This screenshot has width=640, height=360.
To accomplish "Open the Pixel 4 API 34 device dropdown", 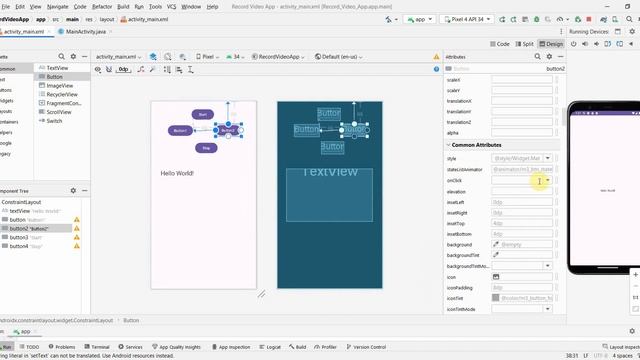I will click(x=467, y=19).
